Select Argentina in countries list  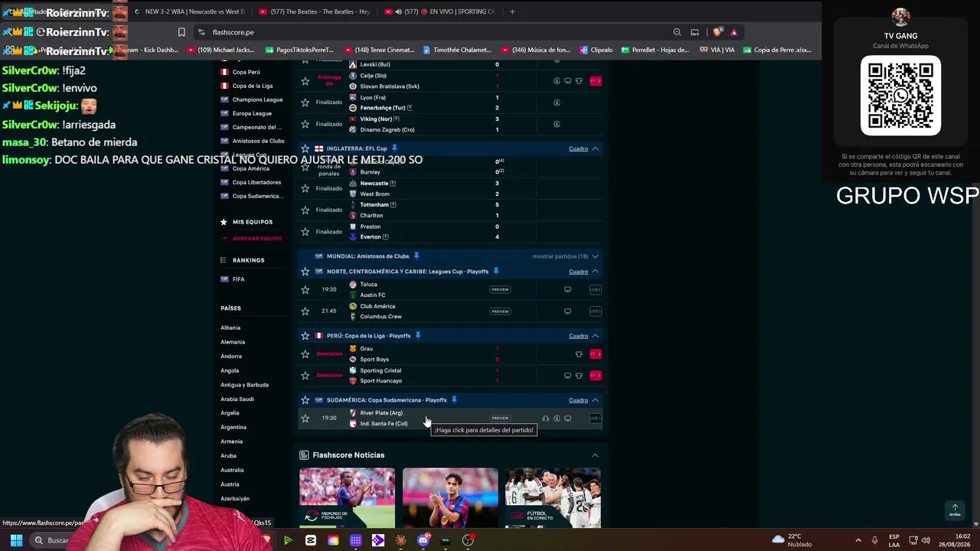point(234,427)
